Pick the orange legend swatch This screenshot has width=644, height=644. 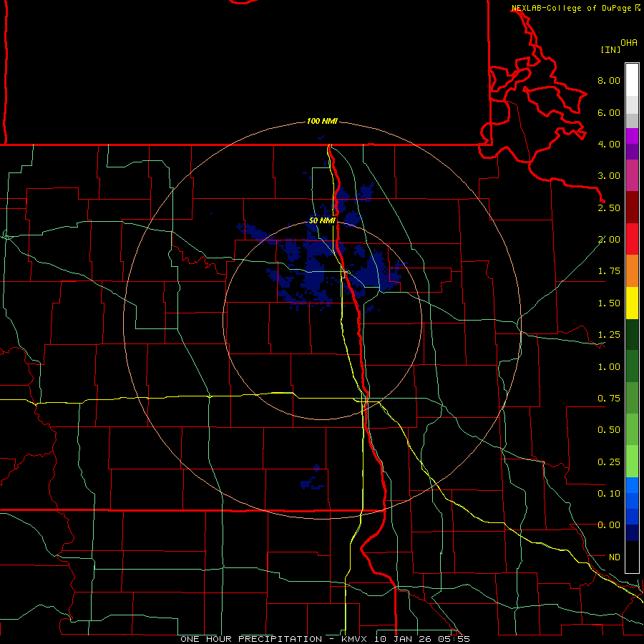632,271
